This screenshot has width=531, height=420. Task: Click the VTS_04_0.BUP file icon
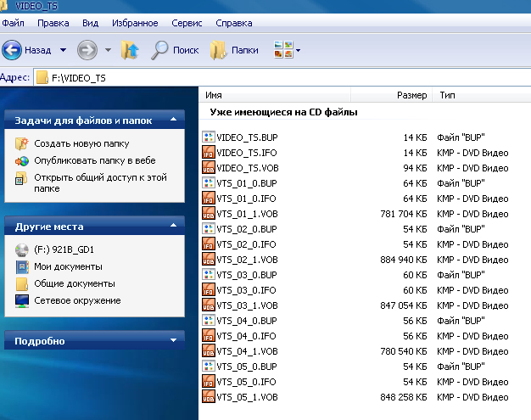tap(209, 320)
